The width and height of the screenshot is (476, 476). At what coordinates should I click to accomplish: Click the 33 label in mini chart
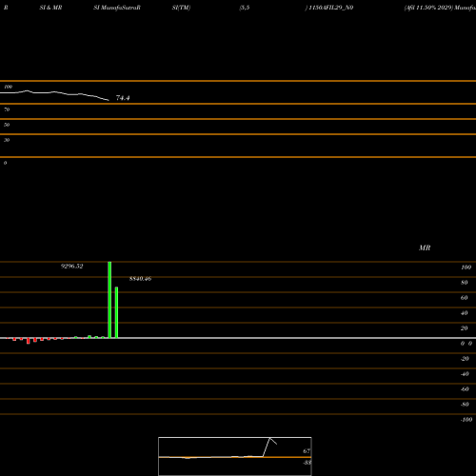click(307, 463)
